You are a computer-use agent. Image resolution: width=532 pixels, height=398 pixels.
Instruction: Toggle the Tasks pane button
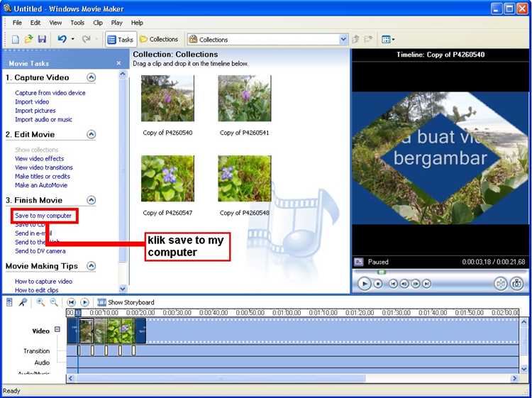click(x=121, y=40)
